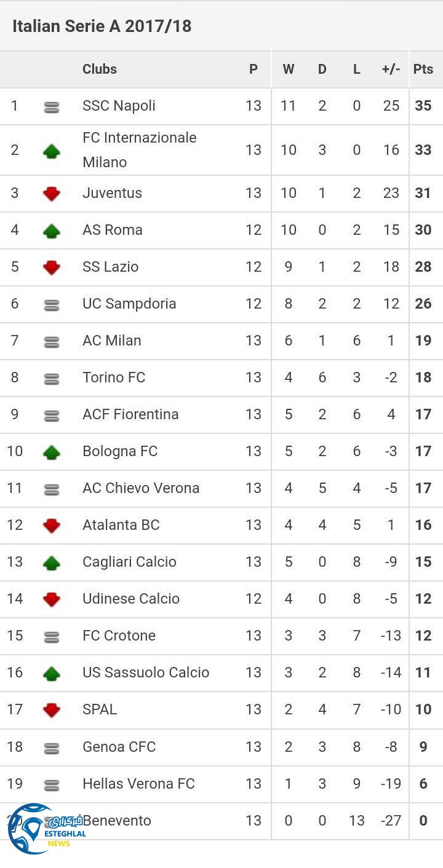This screenshot has height=868, width=443.
Task: Click the red down arrow next to Atalanta BC
Action: click(x=52, y=526)
